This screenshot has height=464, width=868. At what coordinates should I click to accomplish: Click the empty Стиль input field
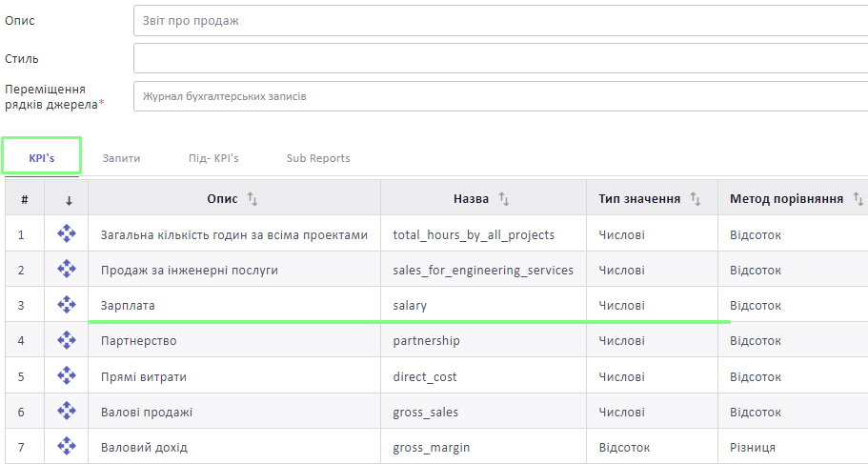[x=500, y=58]
